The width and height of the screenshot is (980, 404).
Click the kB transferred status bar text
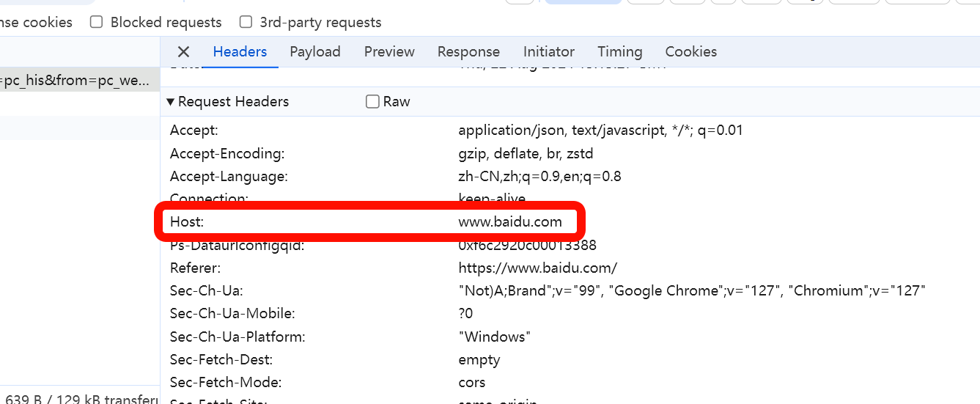[81, 399]
